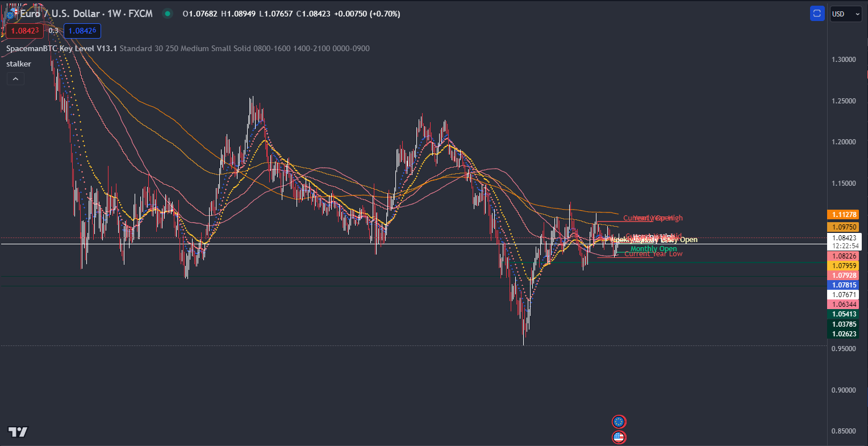Click the Euro / U.S. Dollar symbol title
The height and width of the screenshot is (446, 868).
(86, 14)
